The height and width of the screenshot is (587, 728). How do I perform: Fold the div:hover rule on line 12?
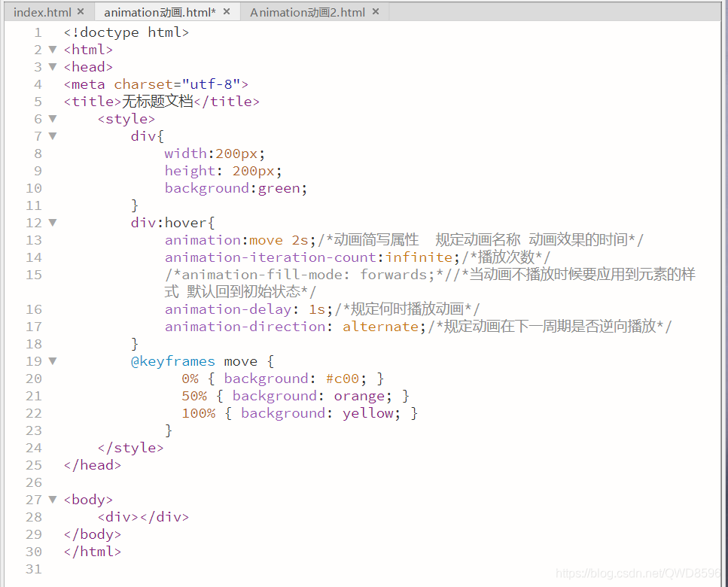[x=53, y=223]
